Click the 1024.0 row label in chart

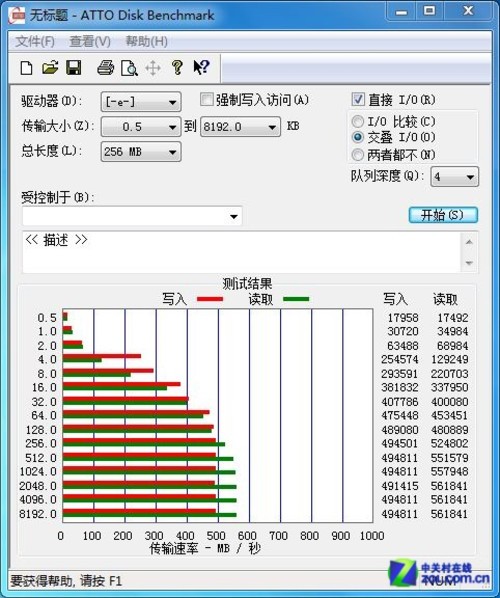tap(38, 471)
